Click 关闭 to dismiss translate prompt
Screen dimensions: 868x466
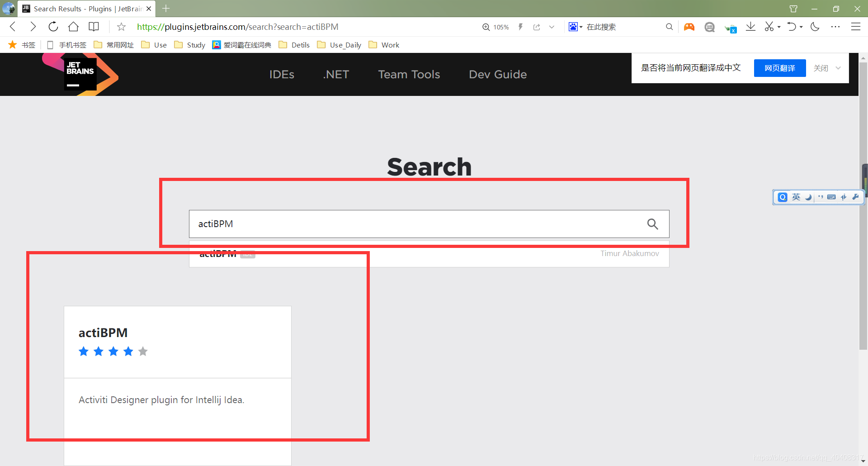pos(821,68)
